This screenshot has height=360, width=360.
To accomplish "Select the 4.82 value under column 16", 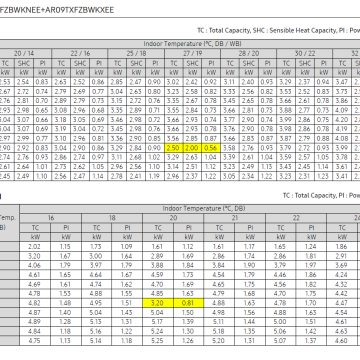I will tap(35, 303).
